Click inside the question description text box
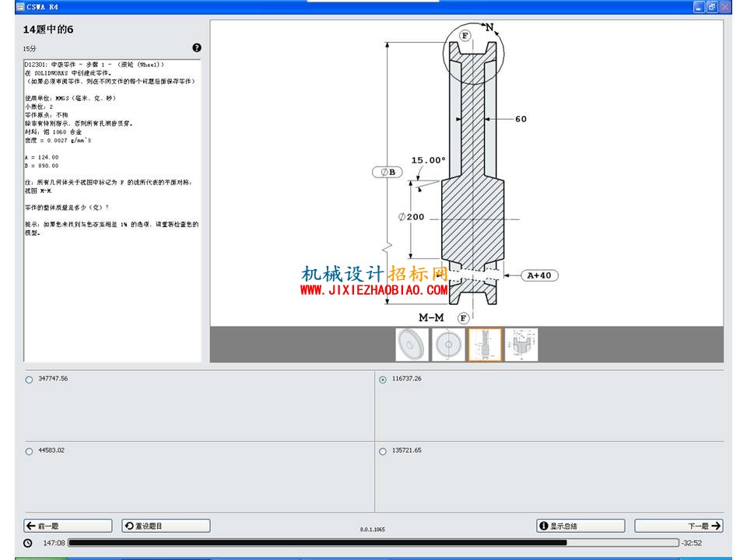 pyautogui.click(x=112, y=211)
